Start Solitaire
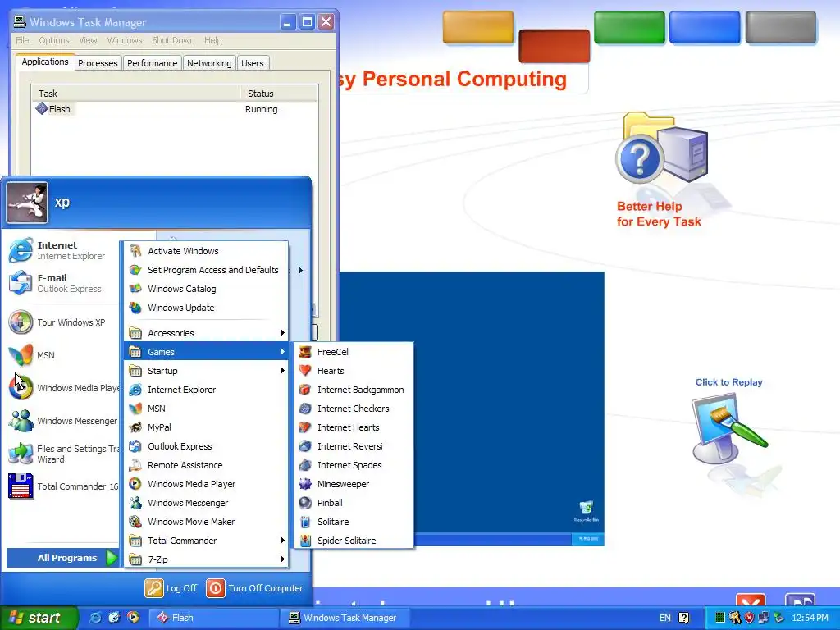Image resolution: width=840 pixels, height=630 pixels. tap(354, 522)
